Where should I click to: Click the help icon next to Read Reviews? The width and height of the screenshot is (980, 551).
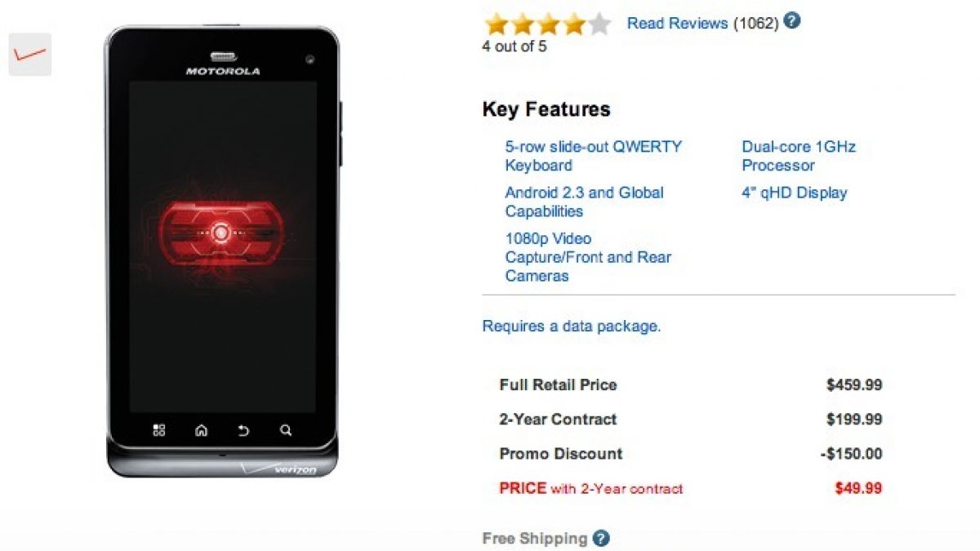click(x=791, y=22)
